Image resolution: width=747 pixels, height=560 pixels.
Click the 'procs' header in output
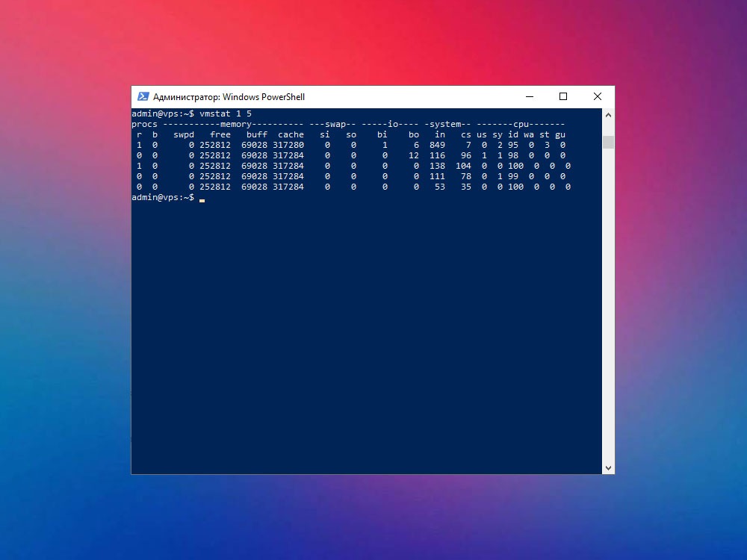[144, 124]
